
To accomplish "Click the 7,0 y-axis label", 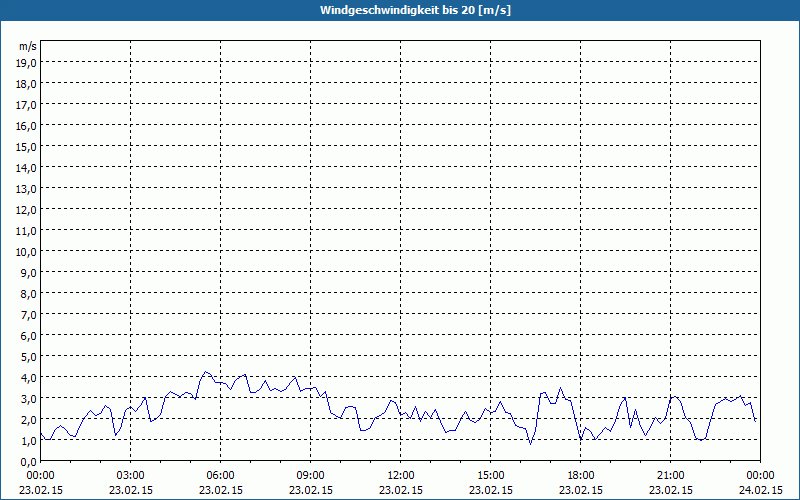I will coord(30,315).
